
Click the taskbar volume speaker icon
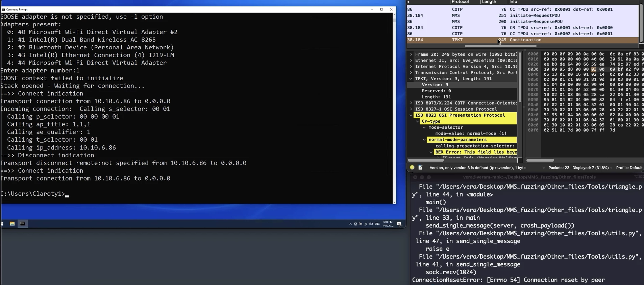(371, 224)
